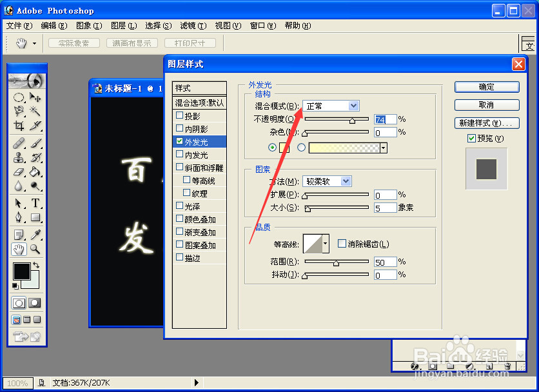Image resolution: width=539 pixels, height=392 pixels.
Task: Toggle the 预览 checkbox
Action: click(473, 138)
